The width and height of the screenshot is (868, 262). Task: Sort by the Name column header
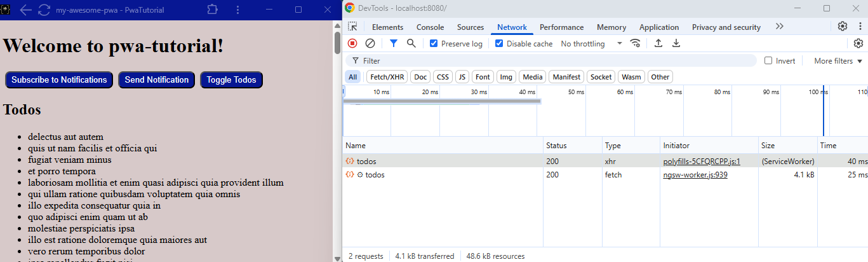443,146
